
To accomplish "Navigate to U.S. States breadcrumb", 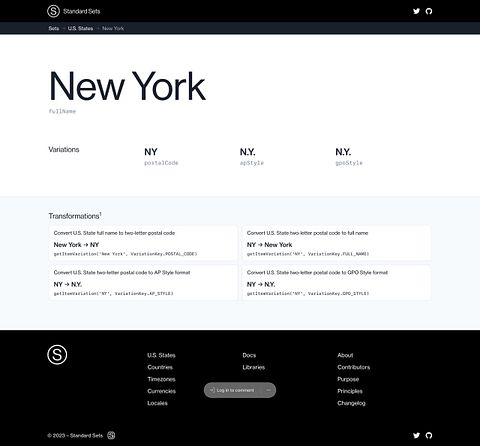I will [x=80, y=28].
